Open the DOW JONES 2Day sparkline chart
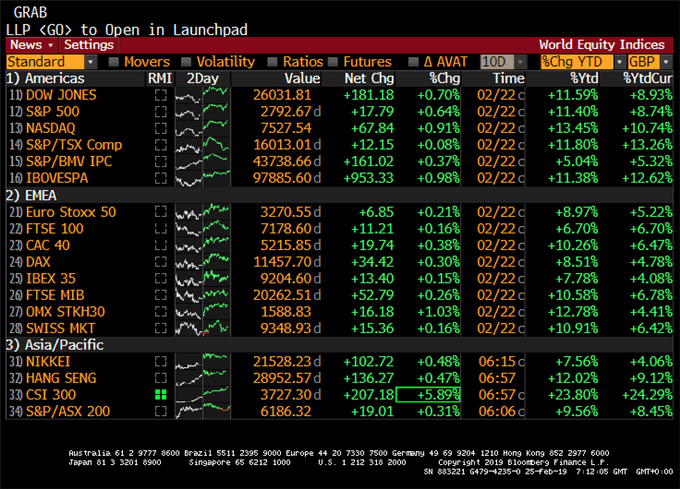This screenshot has height=489, width=680. [203, 95]
